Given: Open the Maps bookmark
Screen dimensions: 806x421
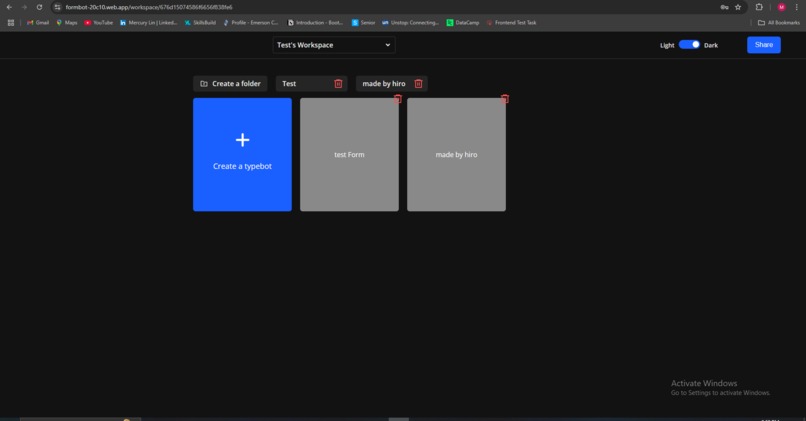Looking at the screenshot, I should 67,23.
